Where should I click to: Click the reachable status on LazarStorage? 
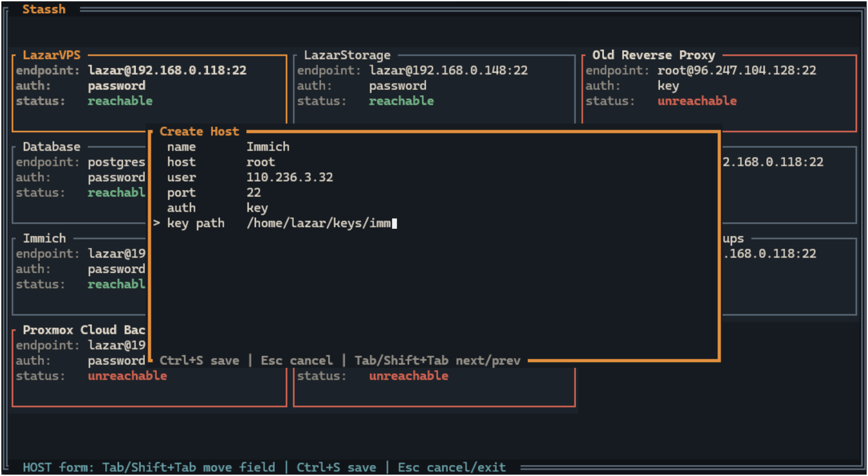pos(401,100)
